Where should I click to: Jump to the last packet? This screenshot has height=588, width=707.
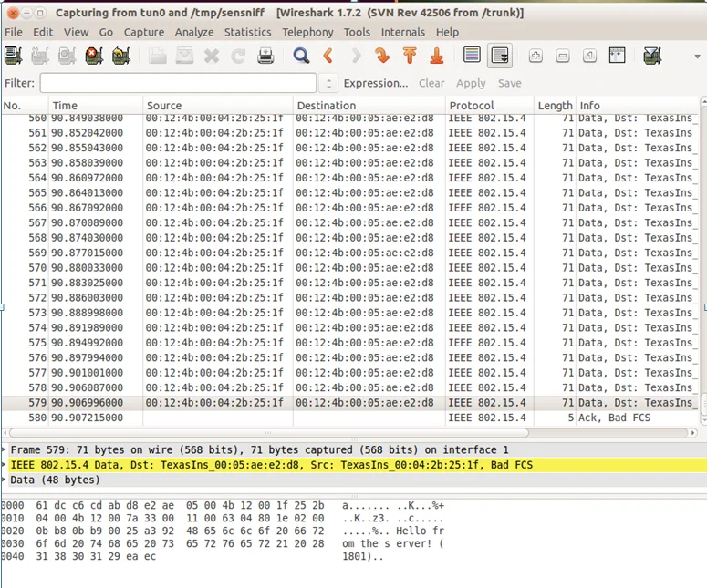coord(436,56)
